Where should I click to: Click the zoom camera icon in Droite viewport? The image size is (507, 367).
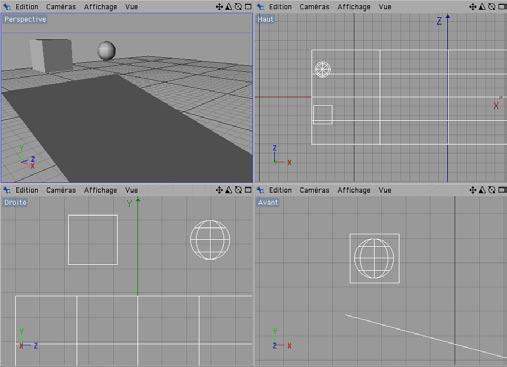pos(229,190)
